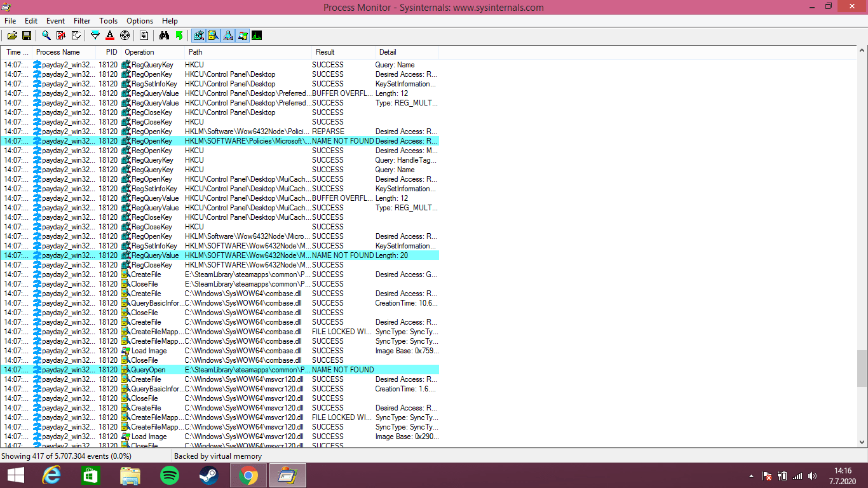This screenshot has height=488, width=868.
Task: Click the Process Monitor taskbar button
Action: pos(288,475)
